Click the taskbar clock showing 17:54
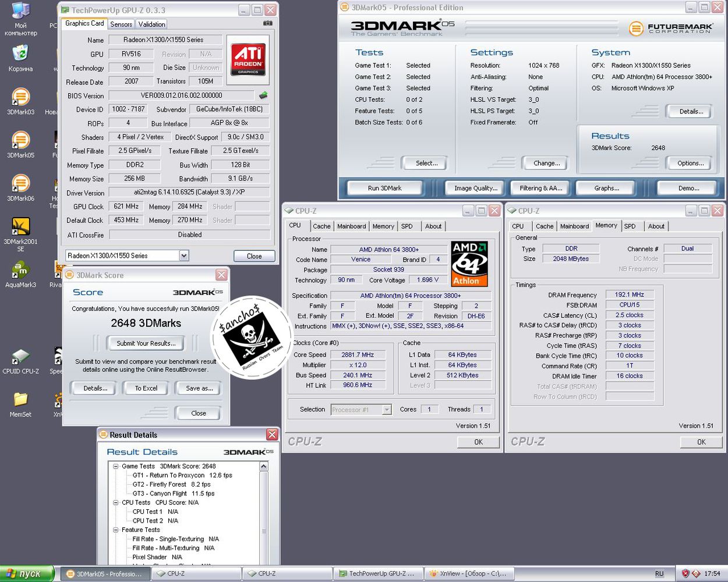The image size is (728, 582). tap(712, 573)
